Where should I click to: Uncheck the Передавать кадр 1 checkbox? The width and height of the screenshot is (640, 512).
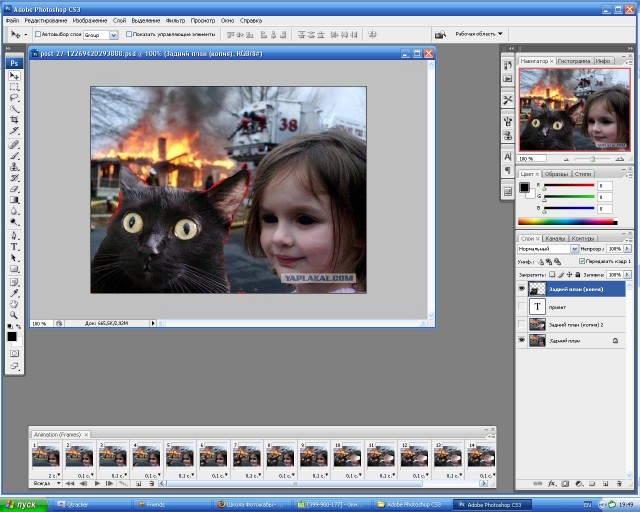582,261
